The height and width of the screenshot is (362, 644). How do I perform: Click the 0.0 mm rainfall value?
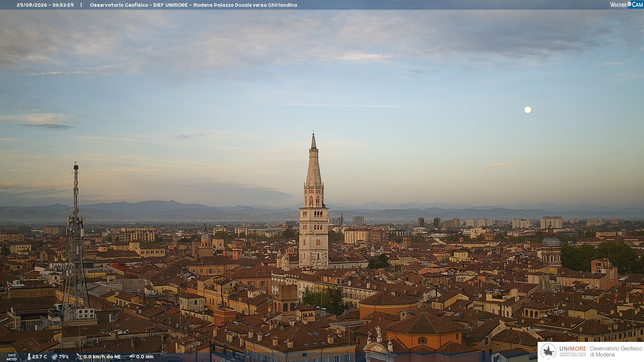[145, 357]
